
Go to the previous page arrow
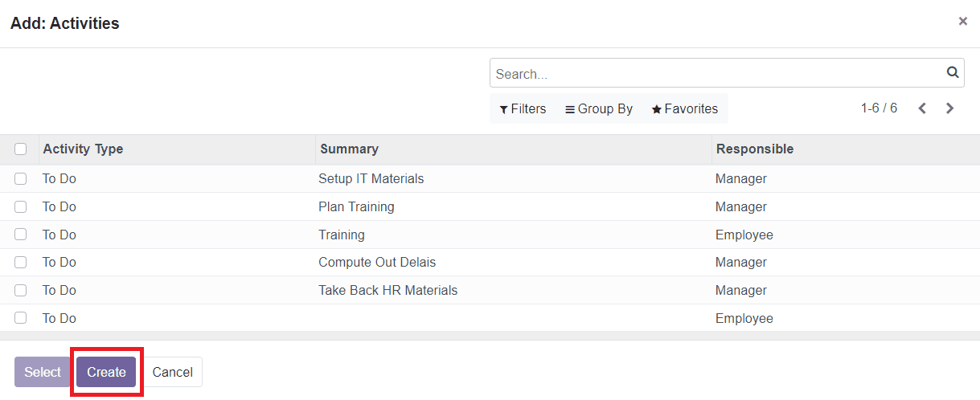click(922, 108)
